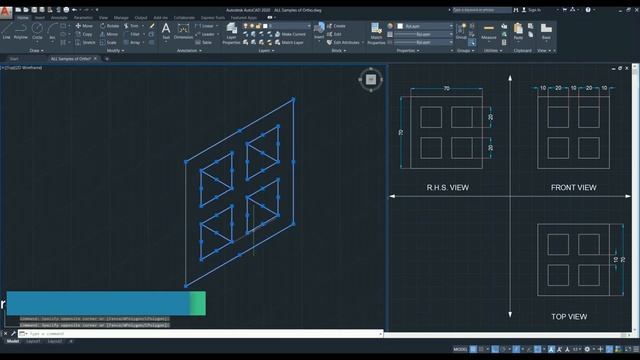The height and width of the screenshot is (360, 640).
Task: Open the AutoCAD application menu button
Action: [6, 13]
